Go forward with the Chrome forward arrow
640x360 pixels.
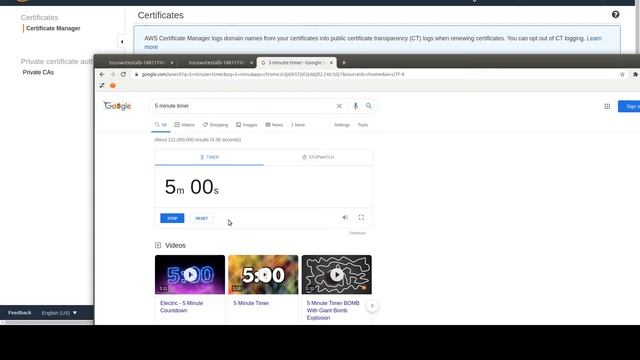pos(113,74)
